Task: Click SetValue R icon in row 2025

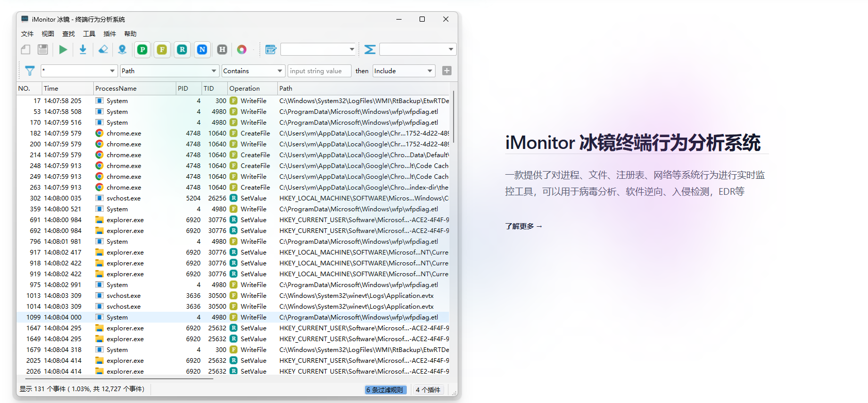Action: coord(233,361)
